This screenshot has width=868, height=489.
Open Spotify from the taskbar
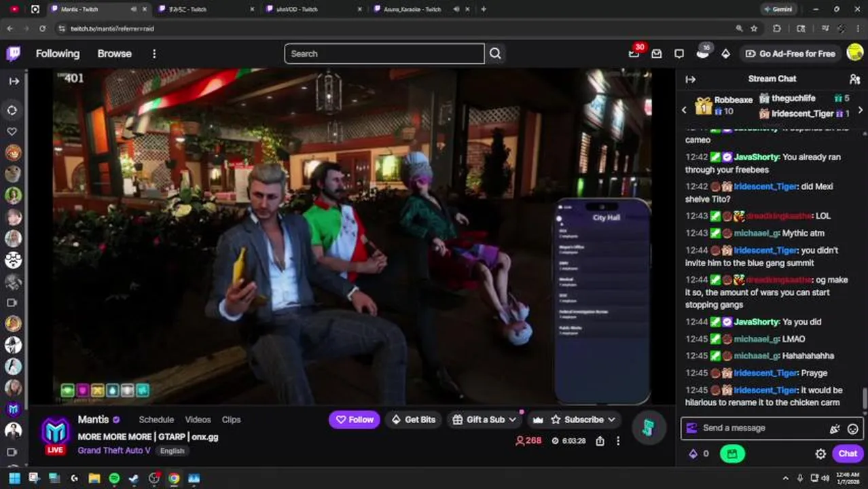(x=114, y=478)
